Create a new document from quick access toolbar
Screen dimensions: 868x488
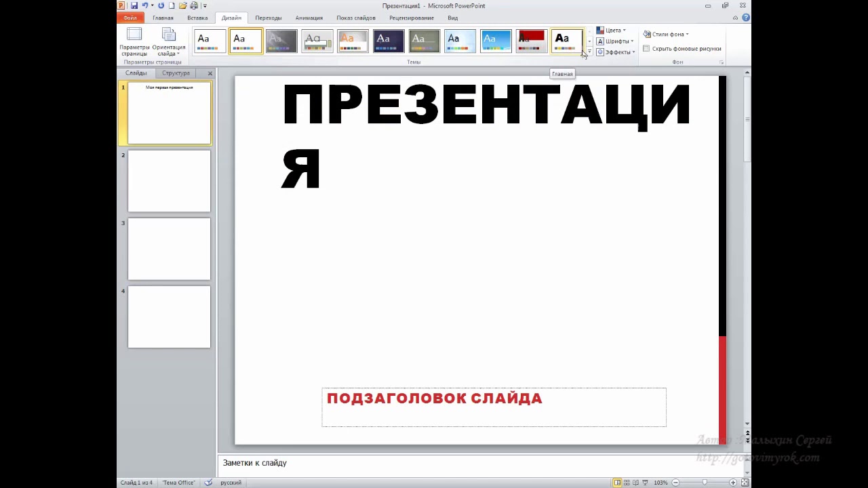(x=172, y=5)
